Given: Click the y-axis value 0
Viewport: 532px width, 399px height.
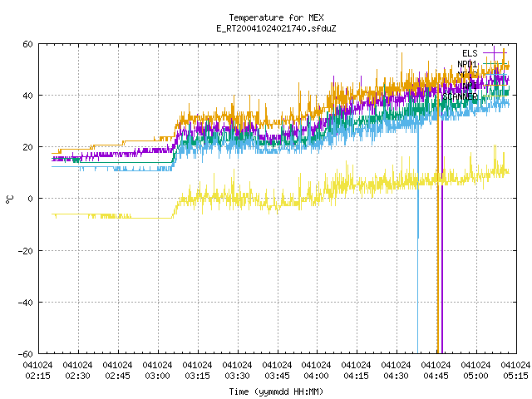Looking at the screenshot, I should [31, 199].
